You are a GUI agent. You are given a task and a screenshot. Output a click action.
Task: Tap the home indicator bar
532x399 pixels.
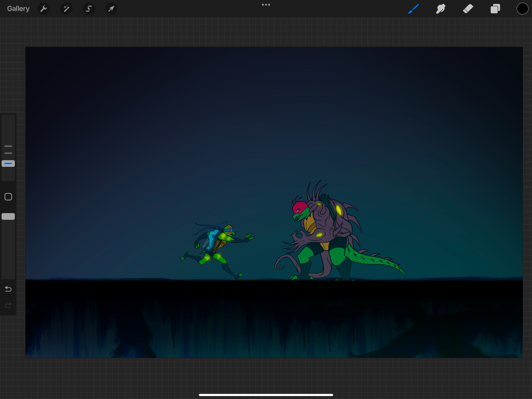(266, 395)
